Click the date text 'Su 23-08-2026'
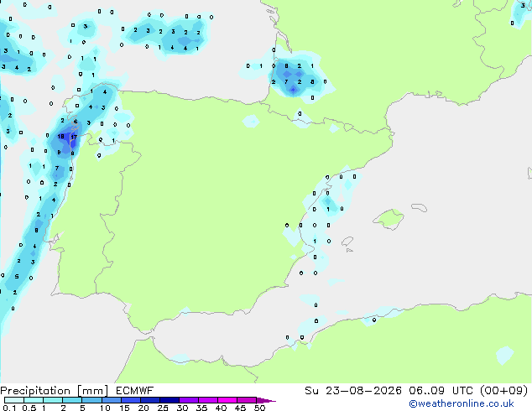Image resolution: width=532 pixels, height=411 pixels. (353, 391)
